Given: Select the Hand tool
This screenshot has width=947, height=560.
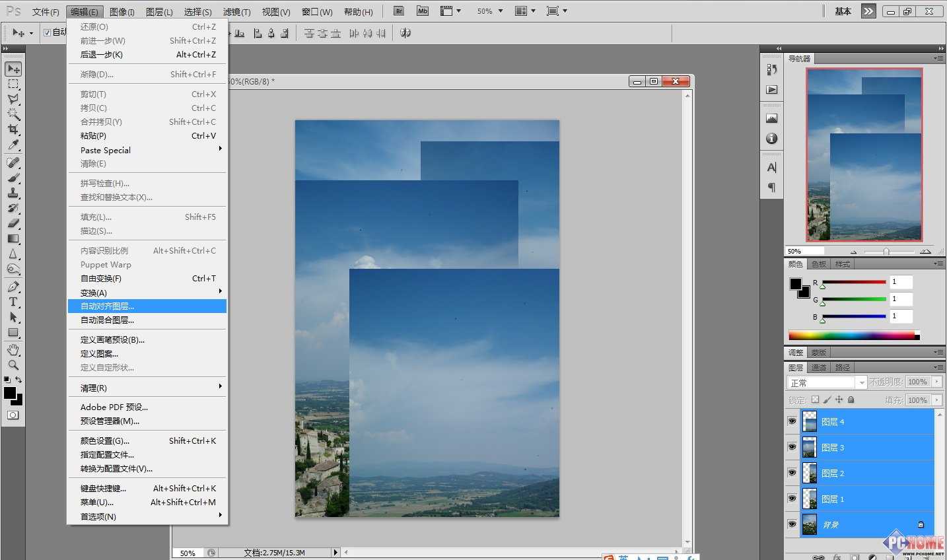Looking at the screenshot, I should pyautogui.click(x=13, y=349).
